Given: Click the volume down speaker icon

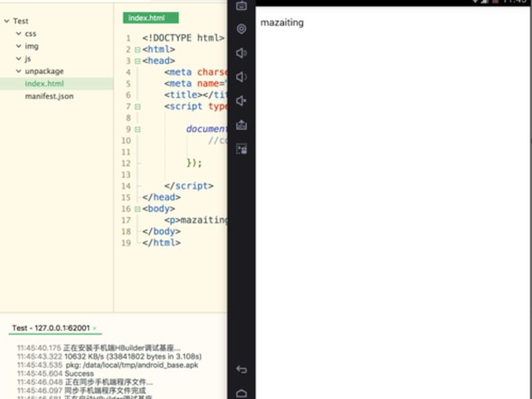Looking at the screenshot, I should point(241,77).
